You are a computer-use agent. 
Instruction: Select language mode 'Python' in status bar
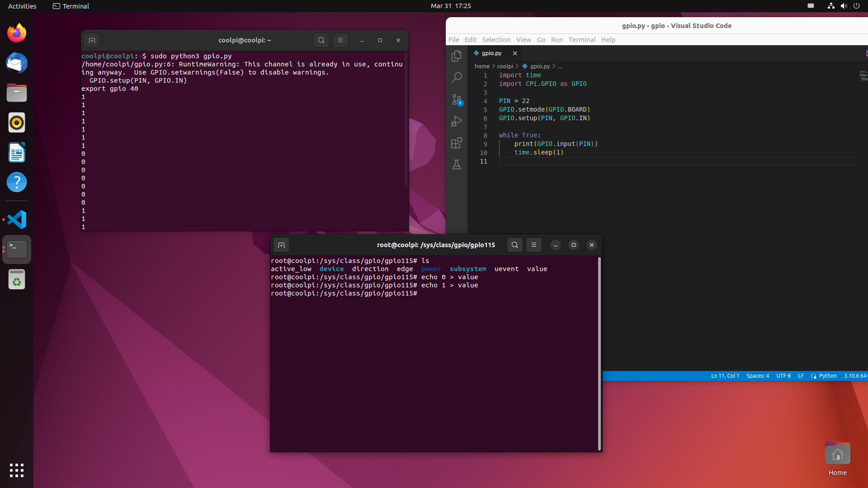[x=828, y=376]
